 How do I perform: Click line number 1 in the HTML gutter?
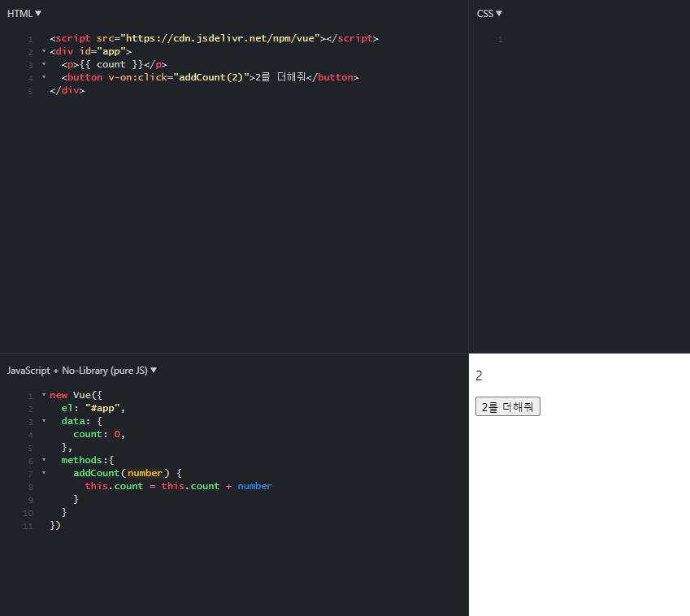tap(30, 39)
